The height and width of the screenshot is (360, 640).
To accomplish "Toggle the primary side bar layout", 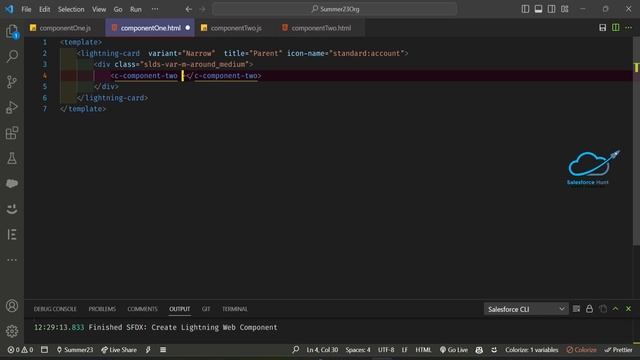I will (525, 9).
